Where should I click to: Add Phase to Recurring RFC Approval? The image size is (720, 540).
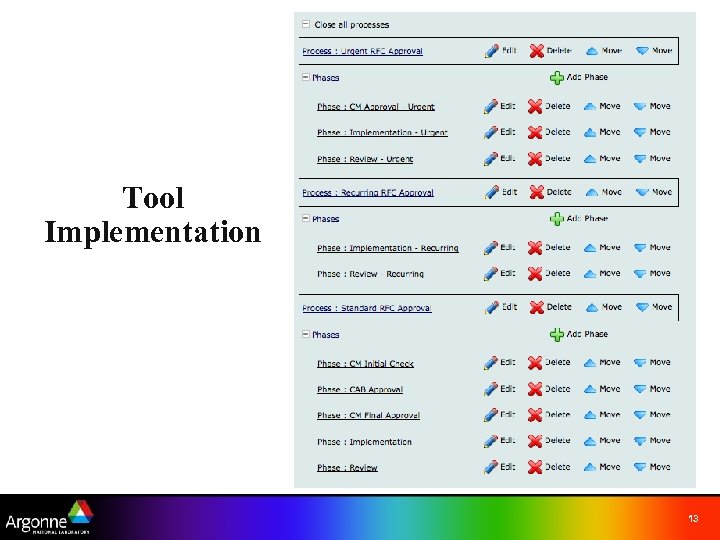[579, 219]
